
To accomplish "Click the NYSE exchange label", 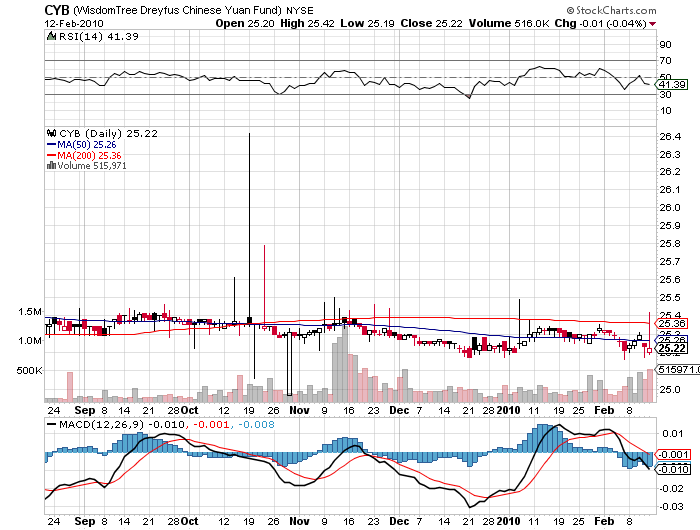I will tap(300, 10).
